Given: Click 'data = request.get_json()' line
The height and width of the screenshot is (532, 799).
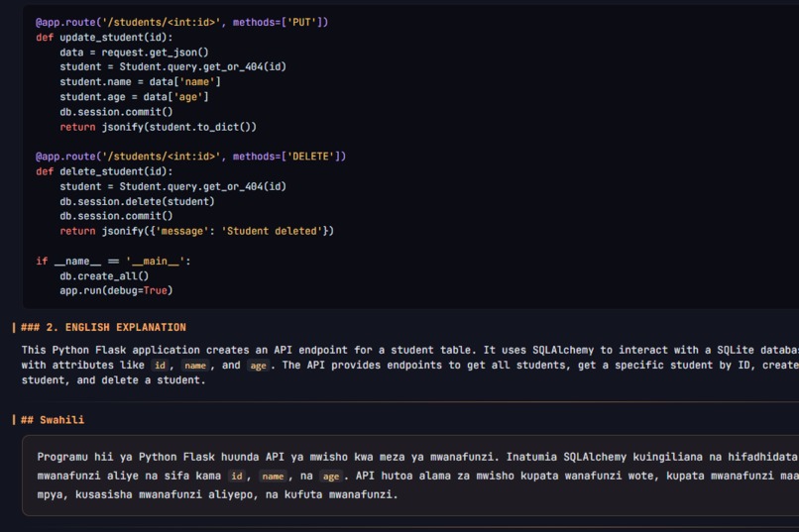Looking at the screenshot, I should coord(134,53).
